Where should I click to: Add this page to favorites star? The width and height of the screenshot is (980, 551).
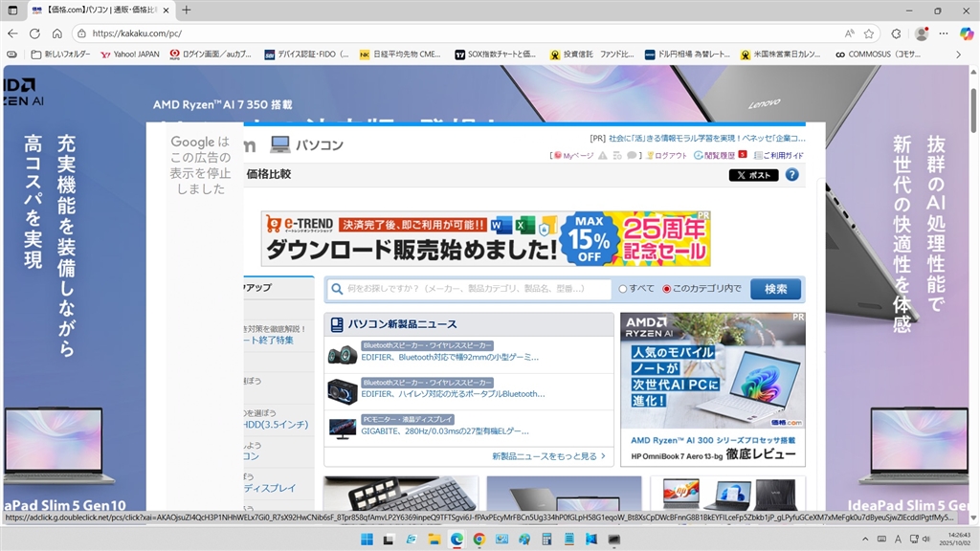[x=869, y=33]
